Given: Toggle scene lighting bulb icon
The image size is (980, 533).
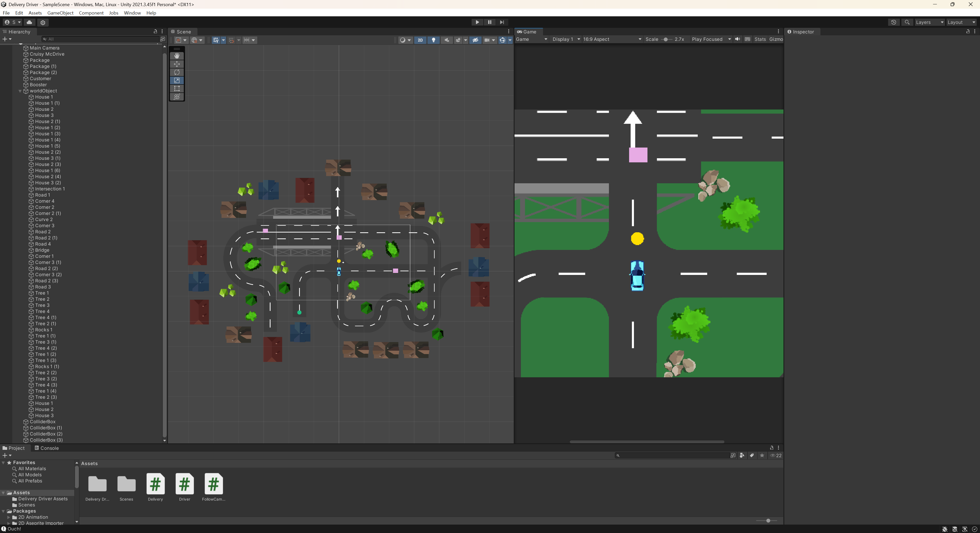Looking at the screenshot, I should point(433,40).
